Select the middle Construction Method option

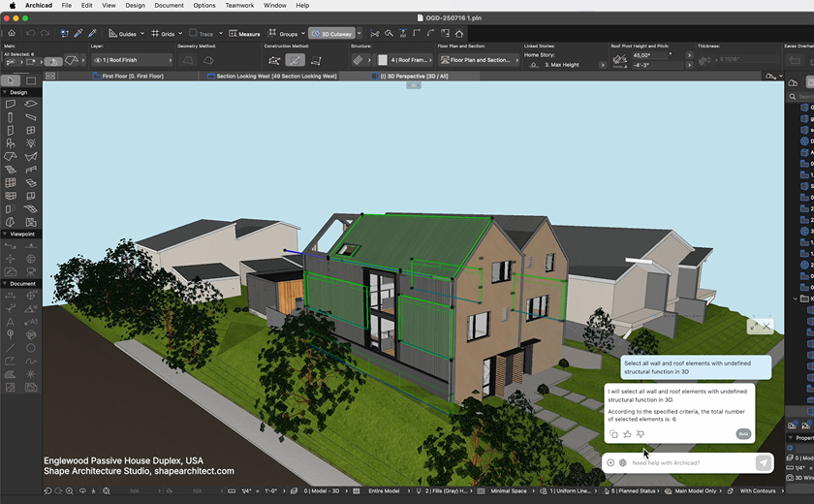pos(295,60)
